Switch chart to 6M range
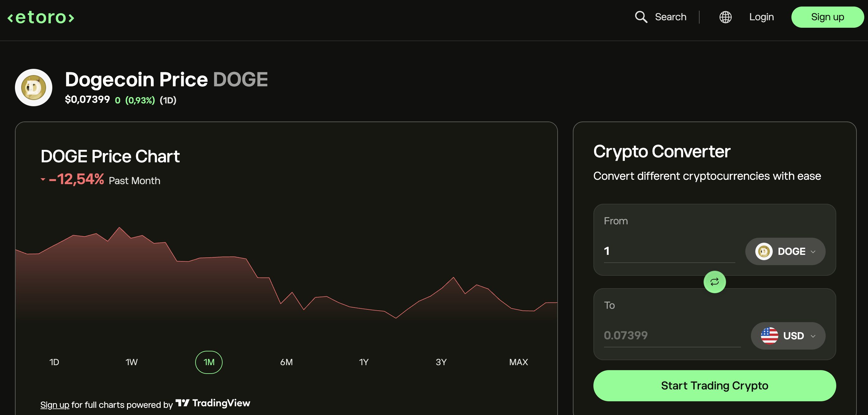Viewport: 868px width, 415px height. click(x=286, y=362)
